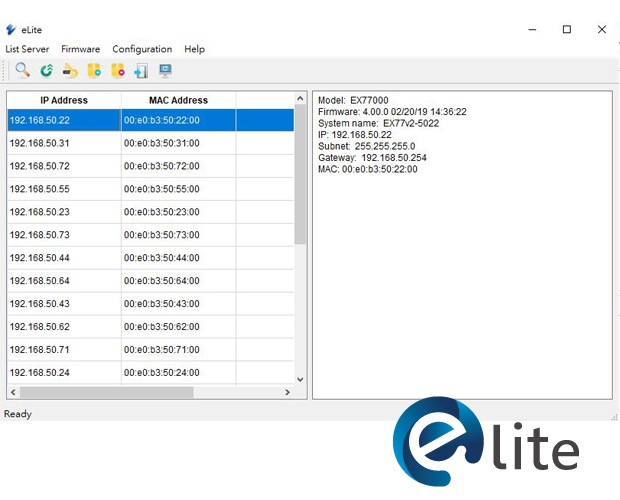The height and width of the screenshot is (500, 620).
Task: Click the MAC detail line in info panel
Action: [x=368, y=169]
